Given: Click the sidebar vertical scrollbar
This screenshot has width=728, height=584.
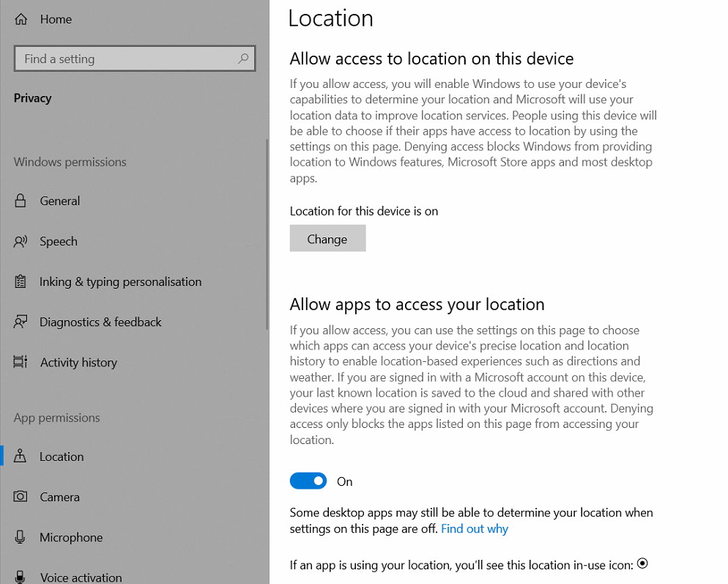Looking at the screenshot, I should pos(267,234).
